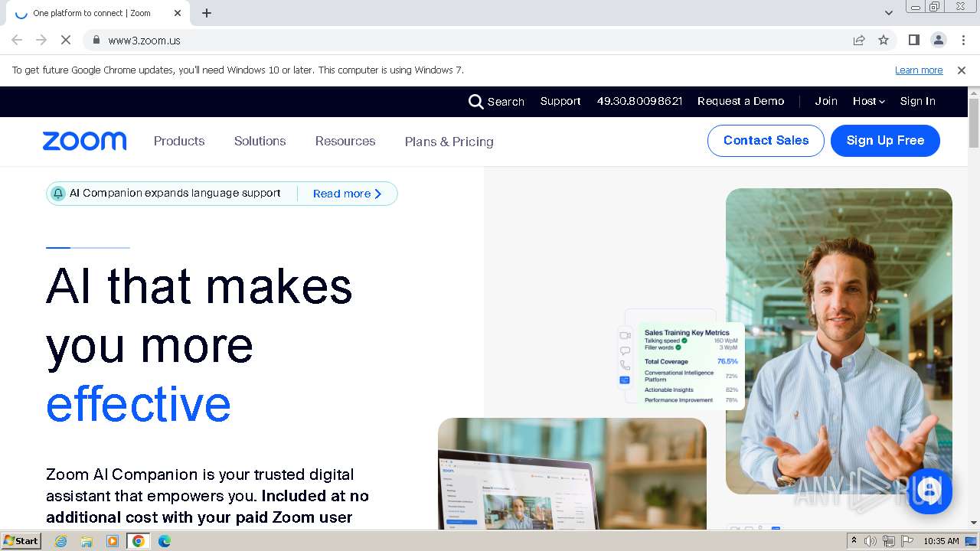The width and height of the screenshot is (980, 551).
Task: Open Request a Demo
Action: [740, 101]
